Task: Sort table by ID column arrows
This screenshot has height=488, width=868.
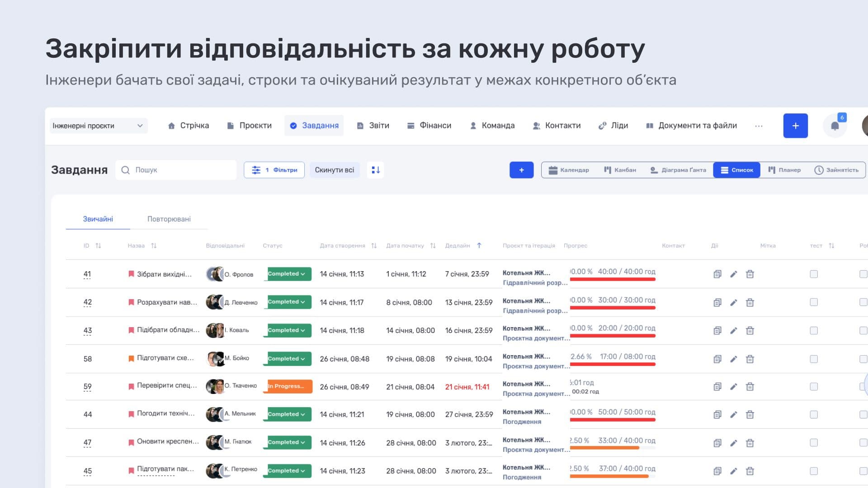Action: tap(98, 246)
